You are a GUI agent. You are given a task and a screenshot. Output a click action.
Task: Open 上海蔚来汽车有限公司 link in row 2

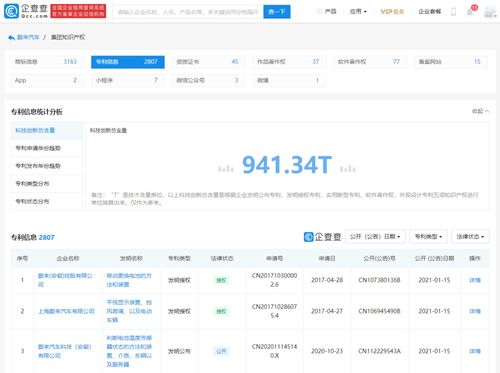[x=66, y=311]
